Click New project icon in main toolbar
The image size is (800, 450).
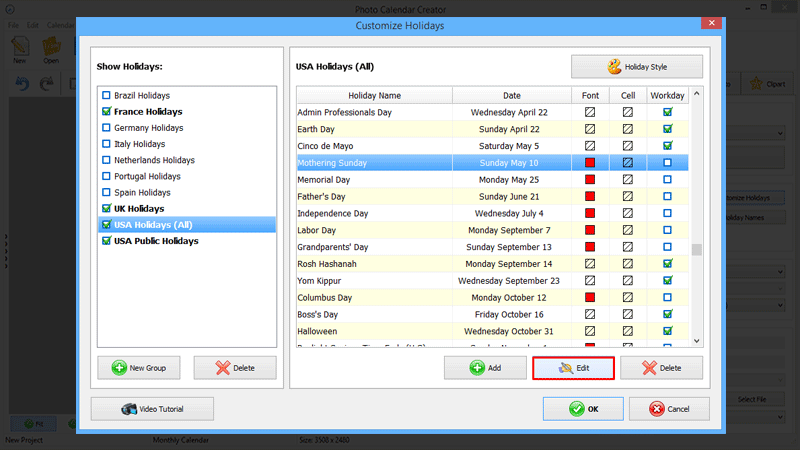click(x=20, y=49)
